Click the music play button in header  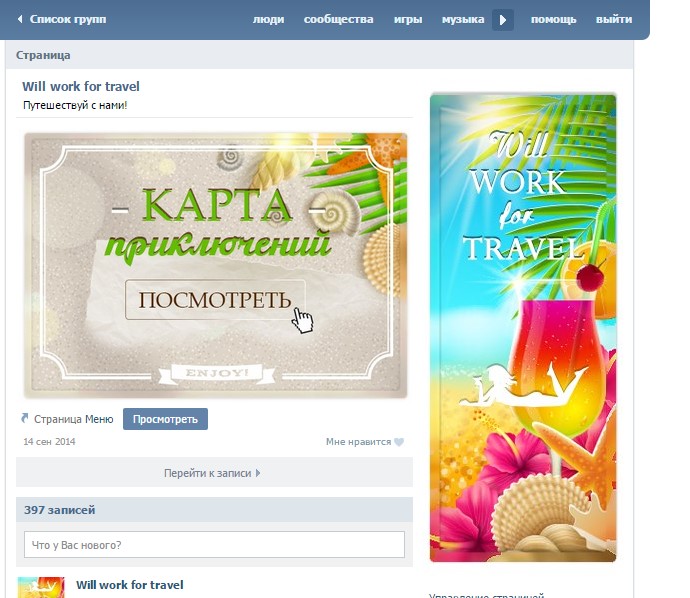coord(503,20)
